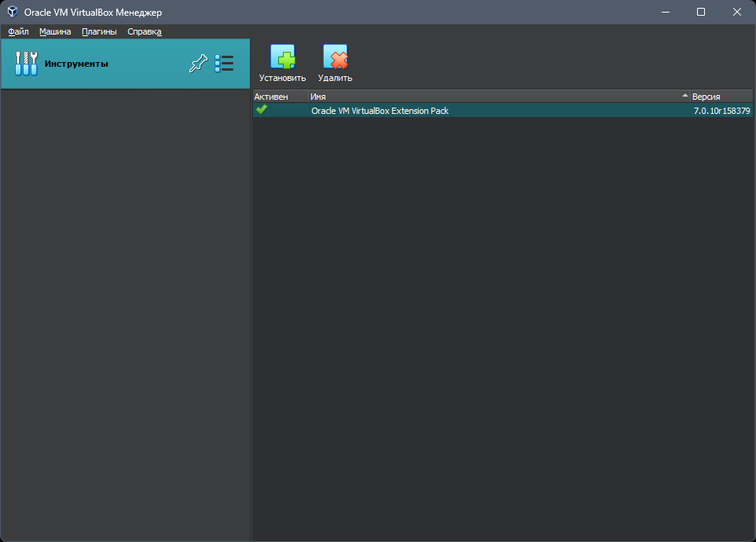Viewport: 756px width, 542px height.
Task: Click the red X Remove extension icon
Action: 335,57
